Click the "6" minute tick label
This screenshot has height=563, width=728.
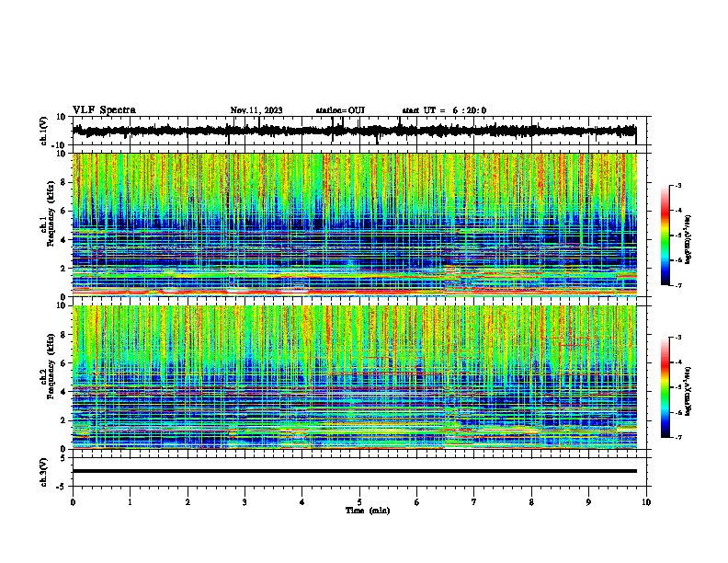coord(417,502)
